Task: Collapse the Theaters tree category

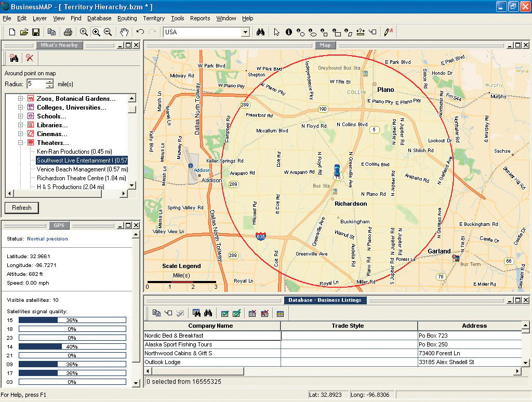Action: (21, 143)
